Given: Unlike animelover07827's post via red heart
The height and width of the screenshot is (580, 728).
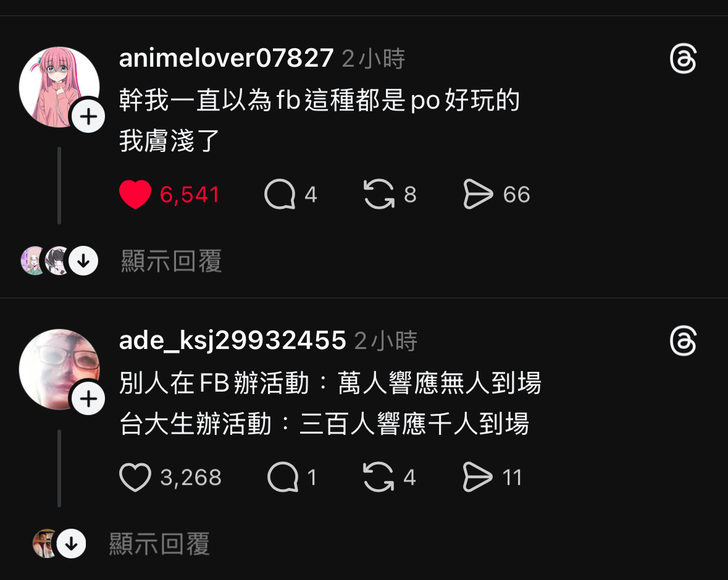Looking at the screenshot, I should point(135,194).
